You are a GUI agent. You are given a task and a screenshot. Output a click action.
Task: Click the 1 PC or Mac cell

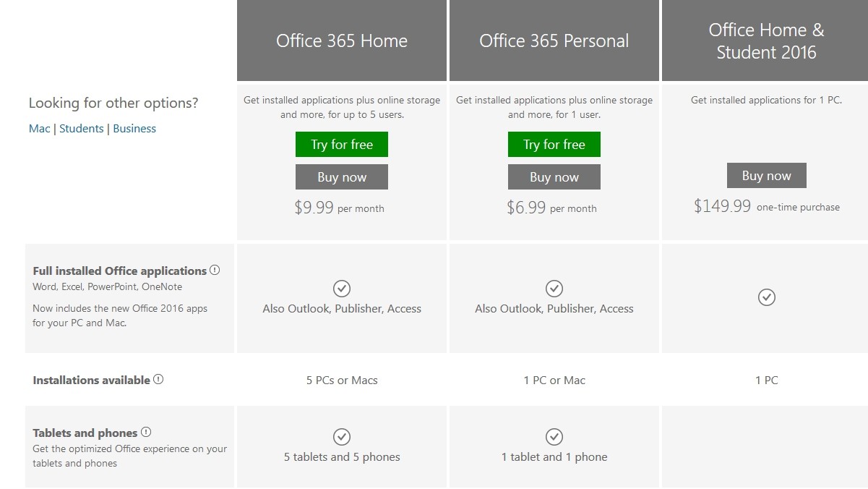[554, 380]
